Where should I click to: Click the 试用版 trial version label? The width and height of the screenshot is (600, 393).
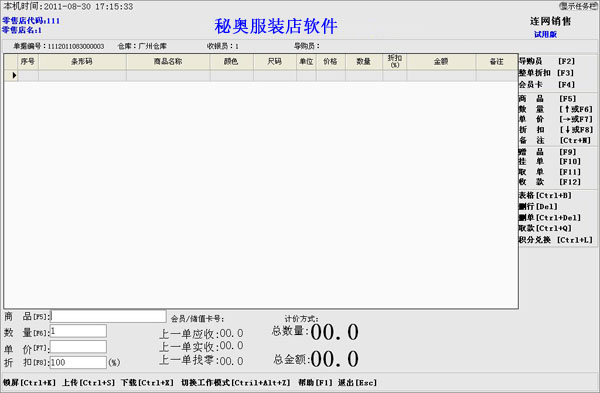click(545, 34)
